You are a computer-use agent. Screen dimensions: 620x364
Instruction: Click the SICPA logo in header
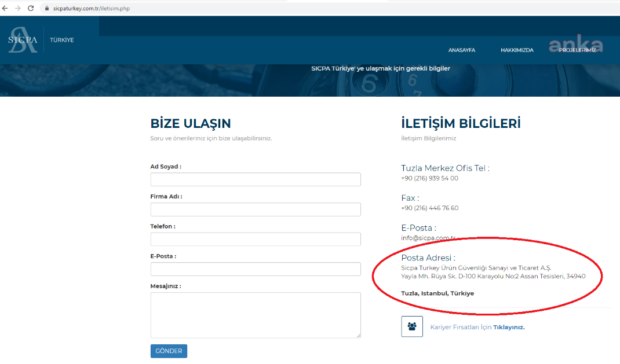click(23, 40)
